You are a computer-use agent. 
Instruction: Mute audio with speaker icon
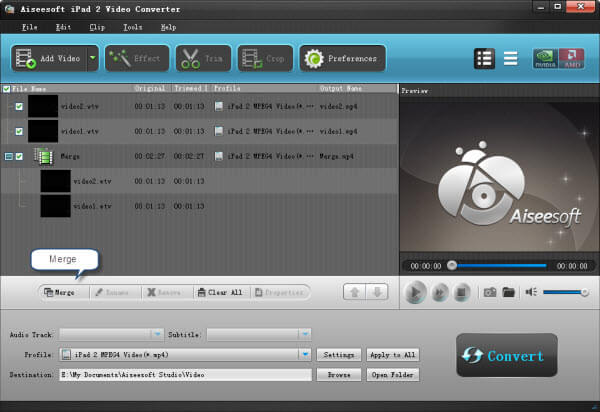(531, 292)
